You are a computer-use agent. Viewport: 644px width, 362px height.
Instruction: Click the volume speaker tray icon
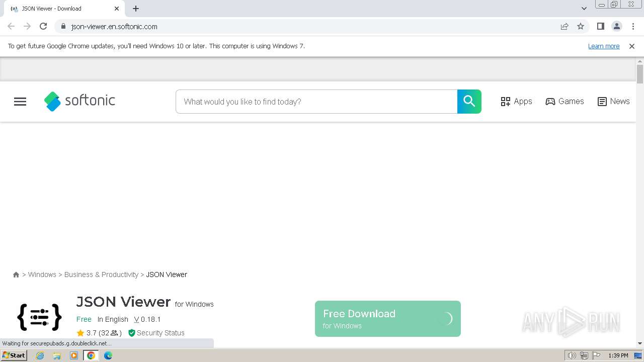click(572, 355)
